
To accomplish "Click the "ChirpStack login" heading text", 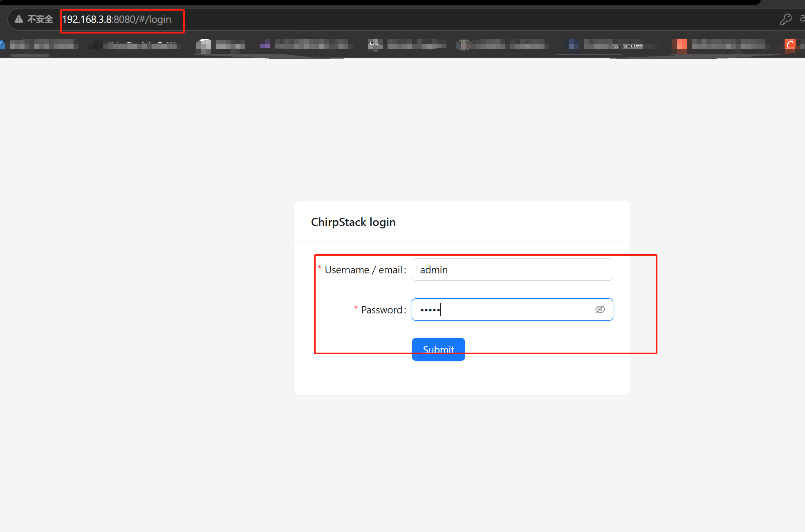I will click(x=353, y=222).
